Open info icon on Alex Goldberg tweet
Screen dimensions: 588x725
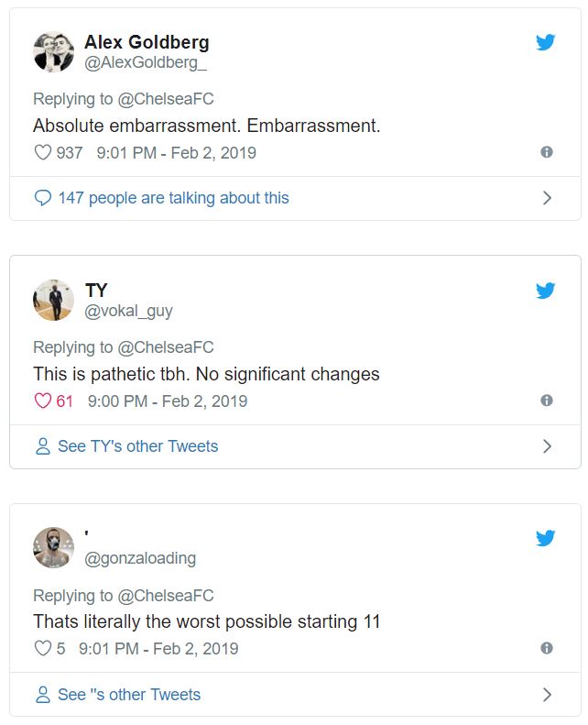(547, 152)
